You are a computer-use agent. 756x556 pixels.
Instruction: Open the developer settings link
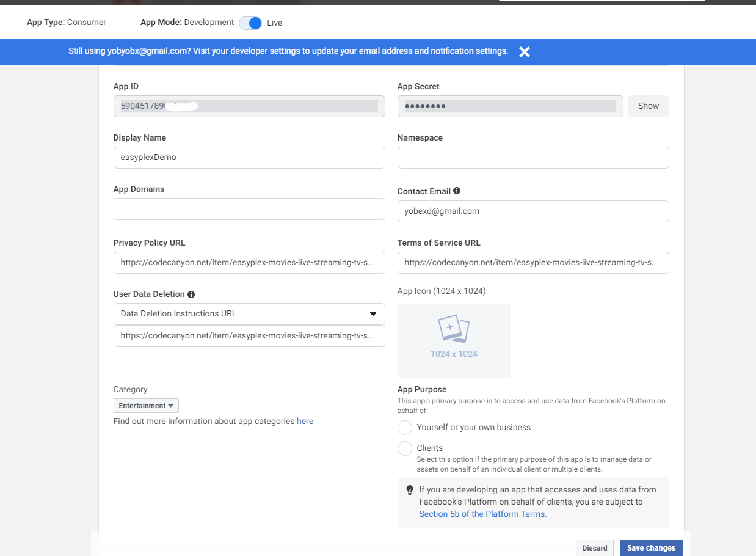click(x=265, y=51)
